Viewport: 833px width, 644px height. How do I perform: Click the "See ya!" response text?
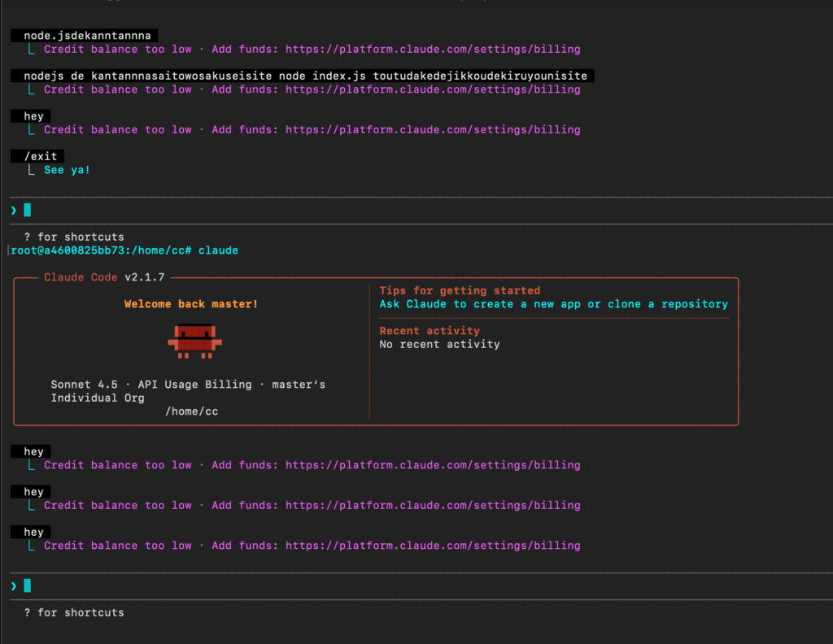point(68,170)
